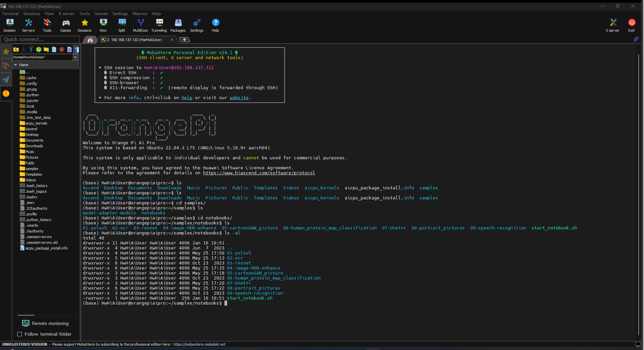Upload files with the teal arrow icon

(31, 49)
